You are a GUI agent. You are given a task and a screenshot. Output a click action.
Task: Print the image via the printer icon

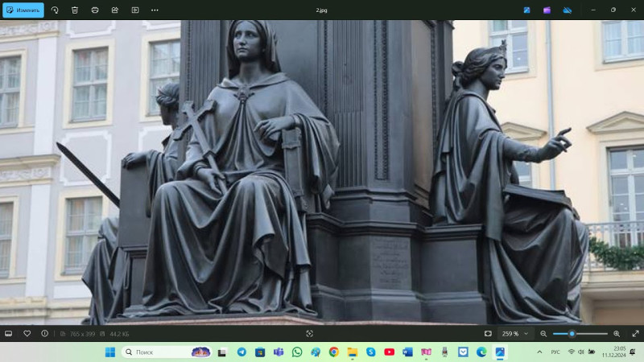point(95,10)
